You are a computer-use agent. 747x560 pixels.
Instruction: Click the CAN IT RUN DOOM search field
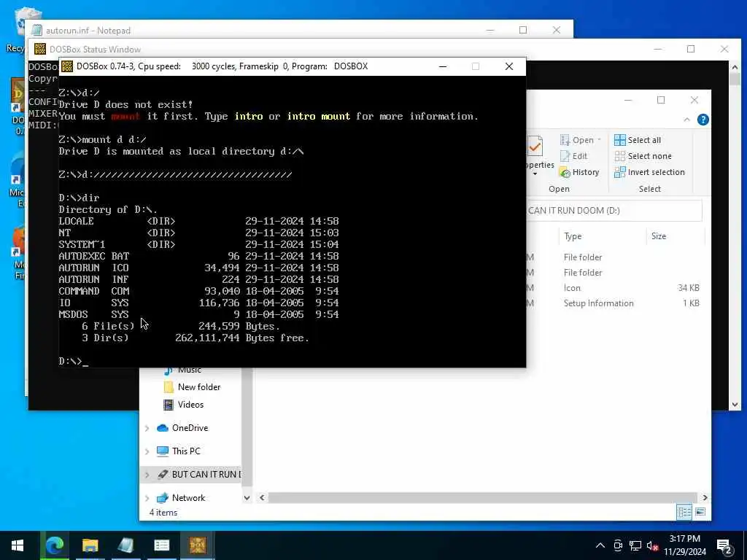614,211
